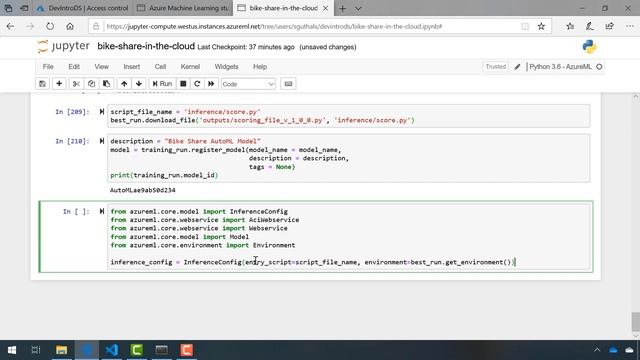Image resolution: width=640 pixels, height=360 pixels.
Task: Click the output text AutoMLae9ab50d234
Action: pos(143,190)
